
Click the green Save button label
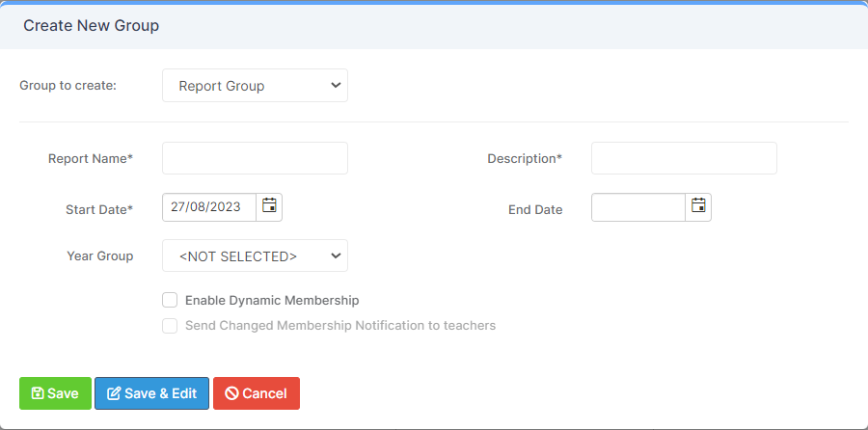pos(63,393)
